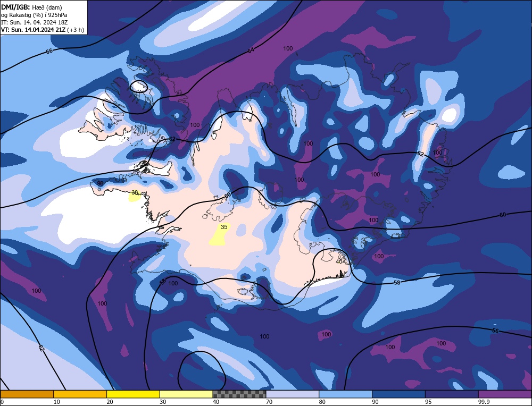The height and width of the screenshot is (406, 532).
Task: Click the '90' legend scale label
Action: click(375, 402)
